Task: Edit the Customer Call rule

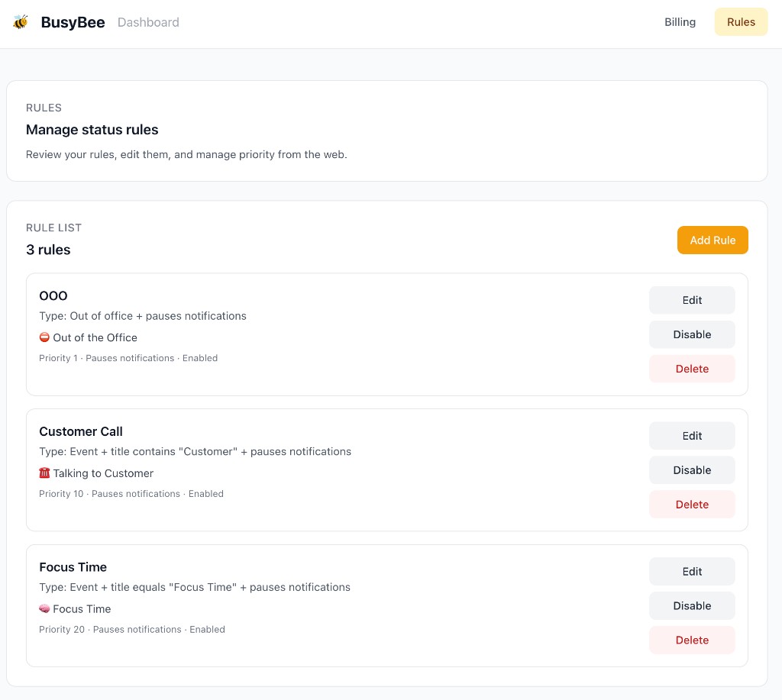Action: 692,436
